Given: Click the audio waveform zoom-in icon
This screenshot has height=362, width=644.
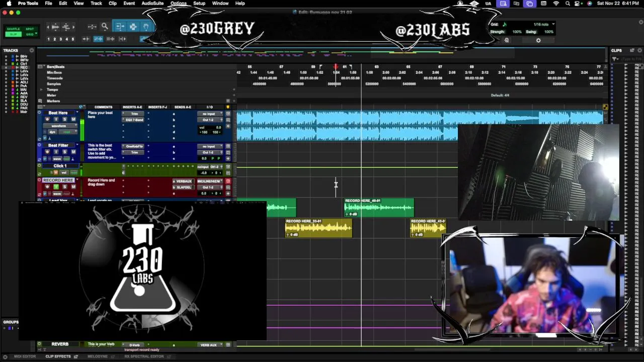Looking at the screenshot, I should [x=55, y=27].
